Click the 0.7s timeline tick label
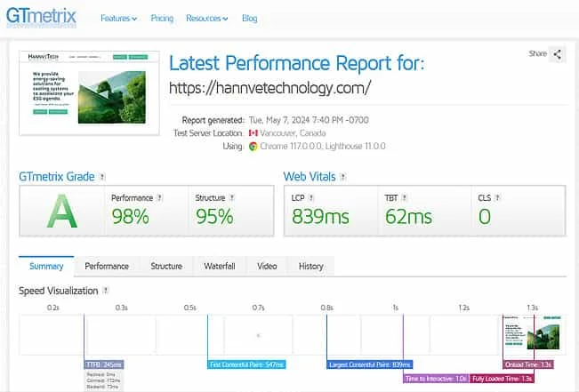This screenshot has width=579, height=392. pyautogui.click(x=259, y=308)
